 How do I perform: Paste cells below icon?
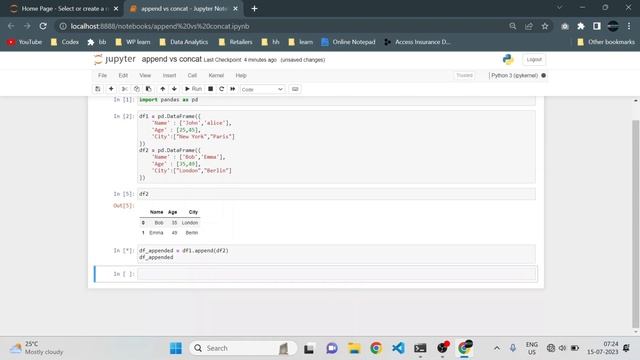[149, 89]
